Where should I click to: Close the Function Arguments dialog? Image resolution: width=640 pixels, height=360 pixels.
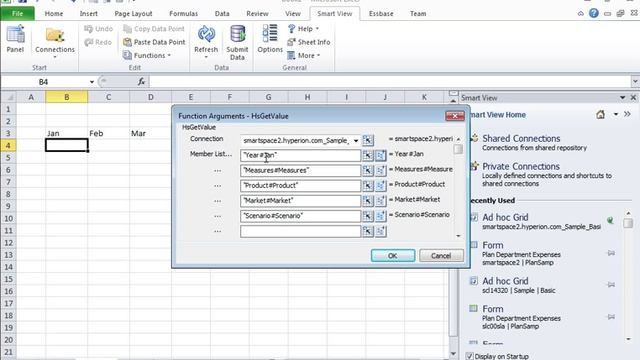pos(455,116)
